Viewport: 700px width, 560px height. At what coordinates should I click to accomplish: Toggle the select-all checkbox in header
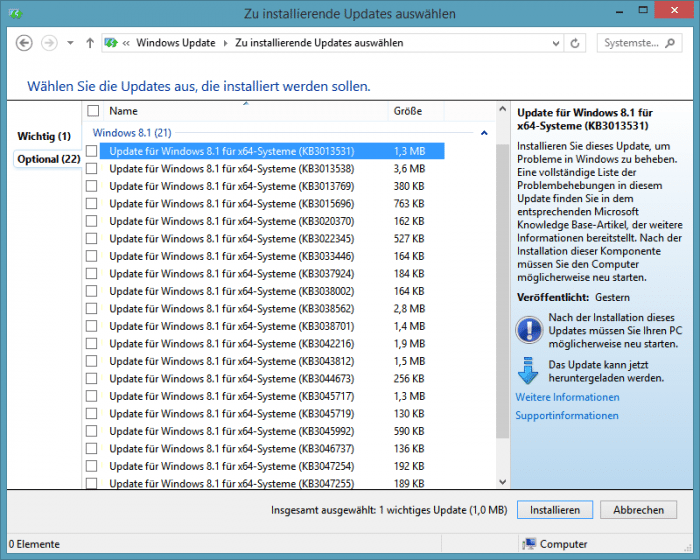[x=93, y=111]
